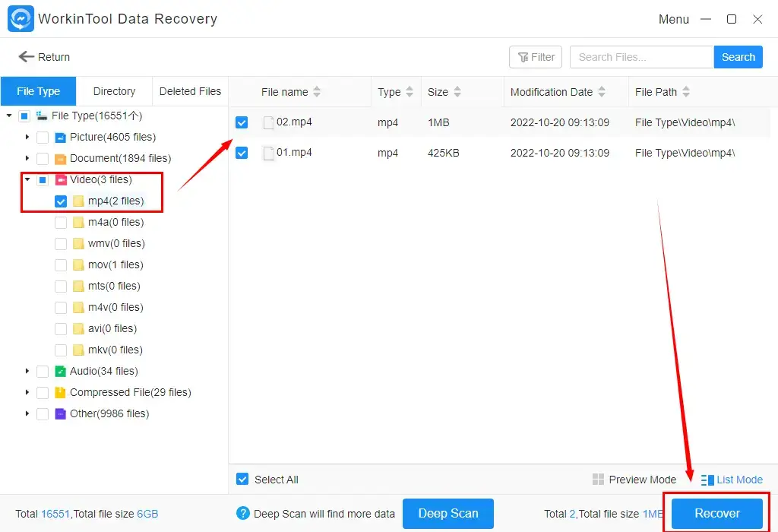Click the blue Search button
This screenshot has height=532, width=778.
point(738,57)
